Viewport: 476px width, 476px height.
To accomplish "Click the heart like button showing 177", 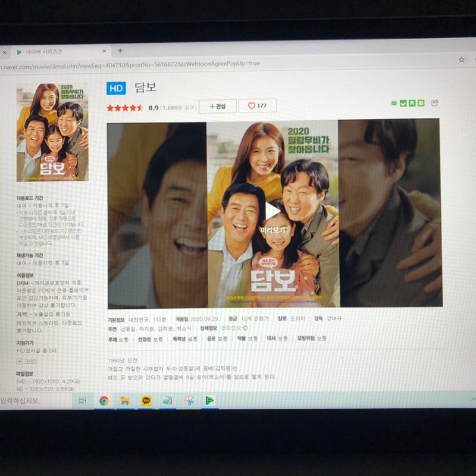I will (x=257, y=106).
